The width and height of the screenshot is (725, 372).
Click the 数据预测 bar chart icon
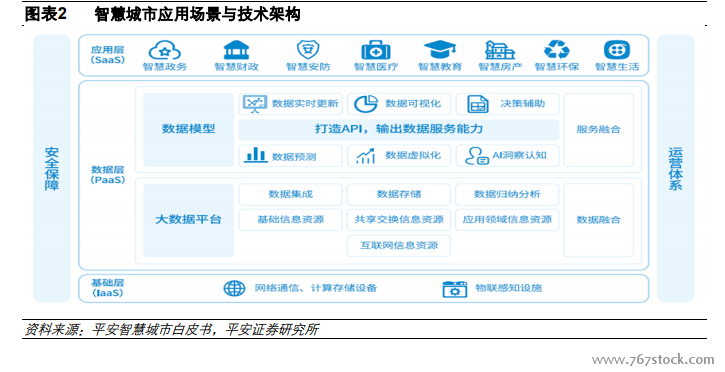coord(256,155)
